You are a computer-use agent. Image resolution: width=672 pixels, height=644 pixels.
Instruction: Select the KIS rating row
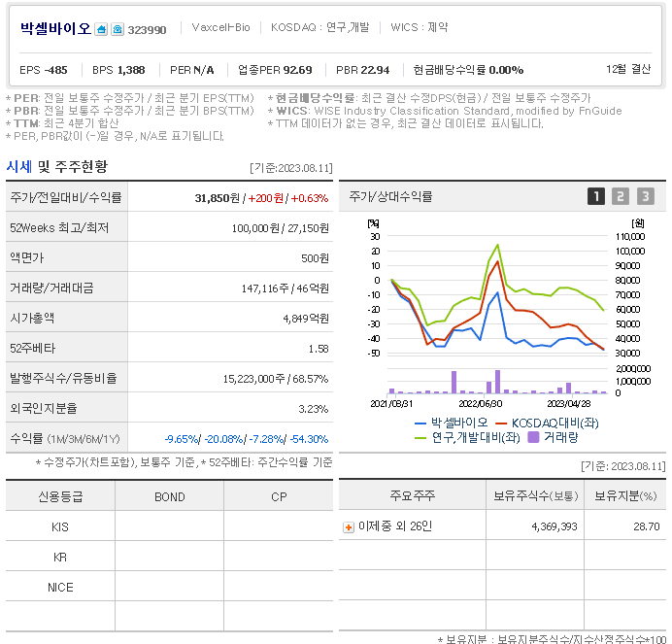click(169, 526)
